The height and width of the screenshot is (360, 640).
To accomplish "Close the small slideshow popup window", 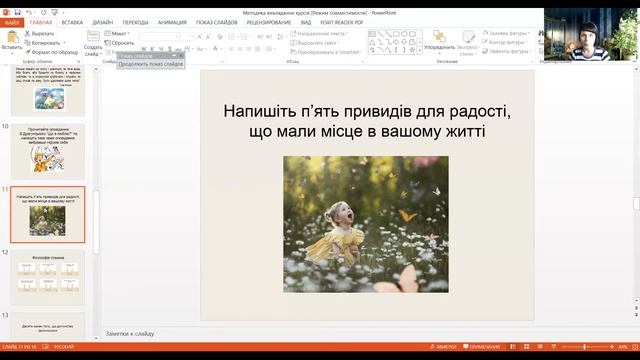I will click(181, 56).
